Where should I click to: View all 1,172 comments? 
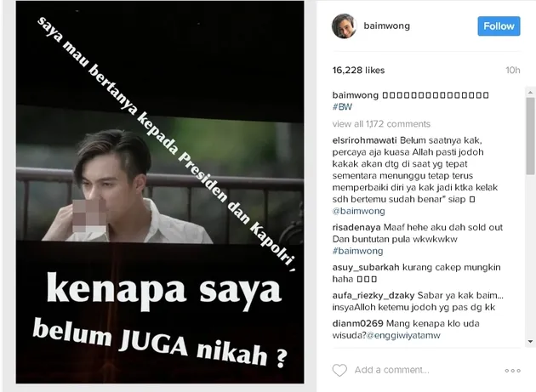[x=381, y=123]
